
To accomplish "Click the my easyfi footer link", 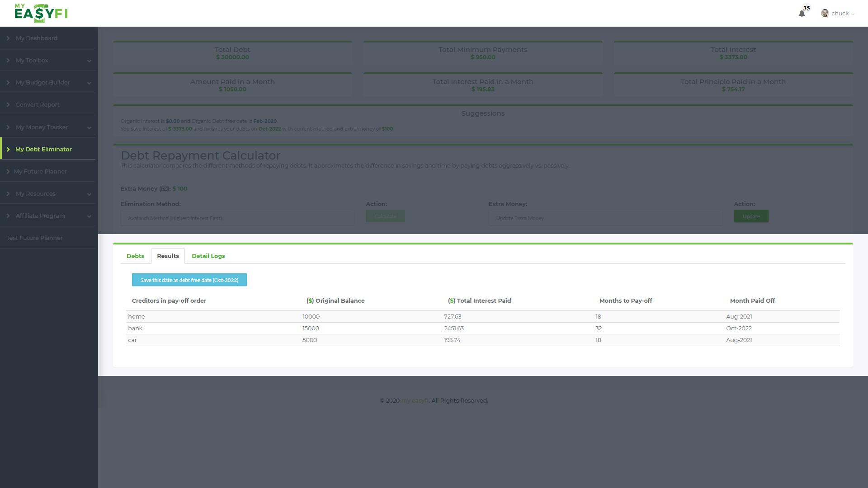I will point(415,400).
